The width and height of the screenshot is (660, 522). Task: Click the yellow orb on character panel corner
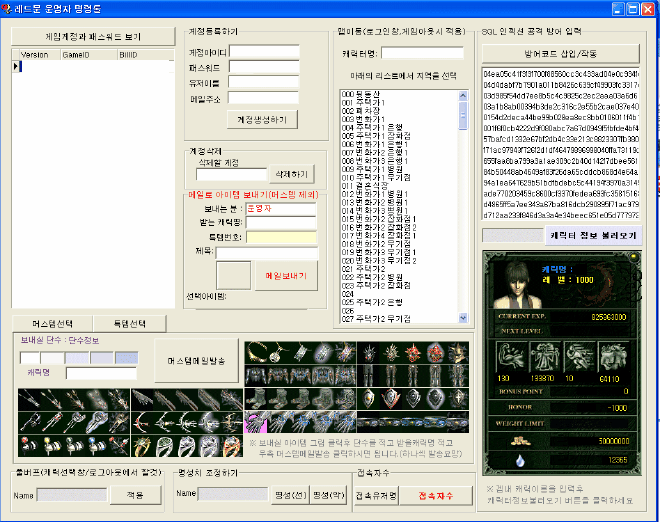click(633, 256)
